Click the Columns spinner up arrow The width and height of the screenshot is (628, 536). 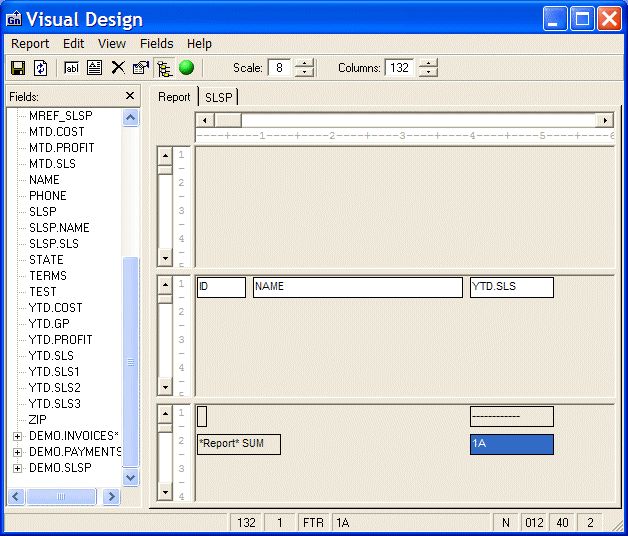(x=428, y=63)
